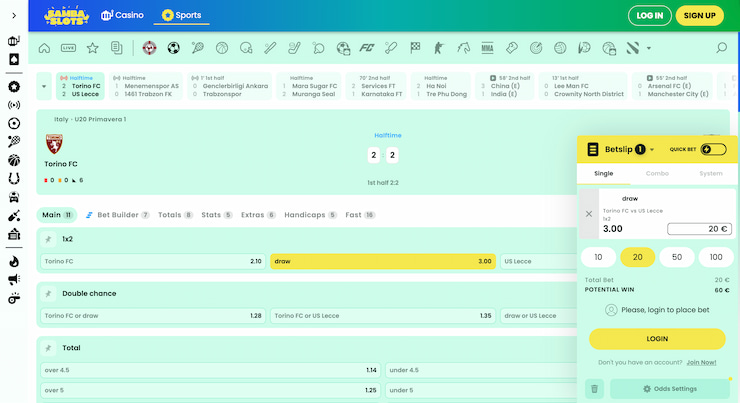Select the Single betslip tab
Image resolution: width=740 pixels, height=403 pixels.
click(x=604, y=174)
